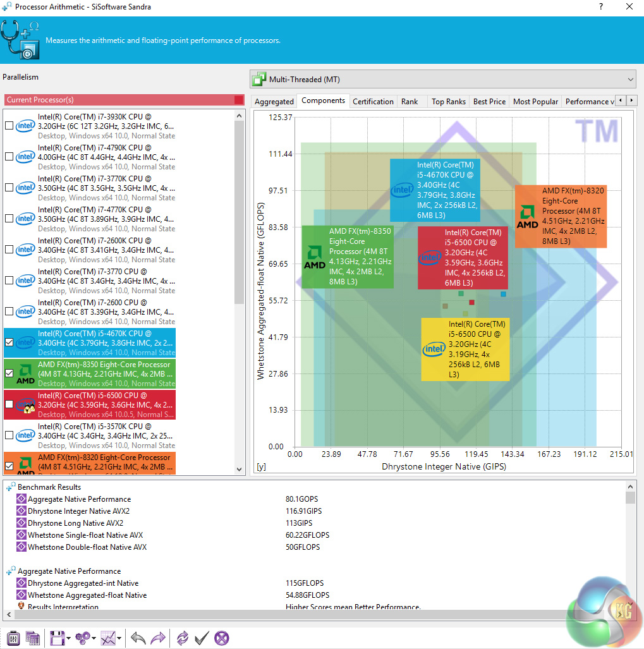Click the copy results tables icon

[33, 638]
